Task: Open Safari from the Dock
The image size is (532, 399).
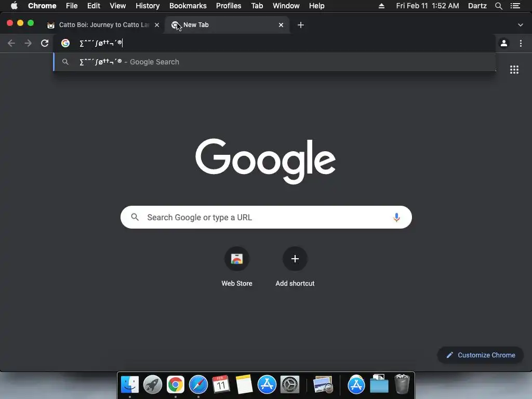Action: pos(198,384)
